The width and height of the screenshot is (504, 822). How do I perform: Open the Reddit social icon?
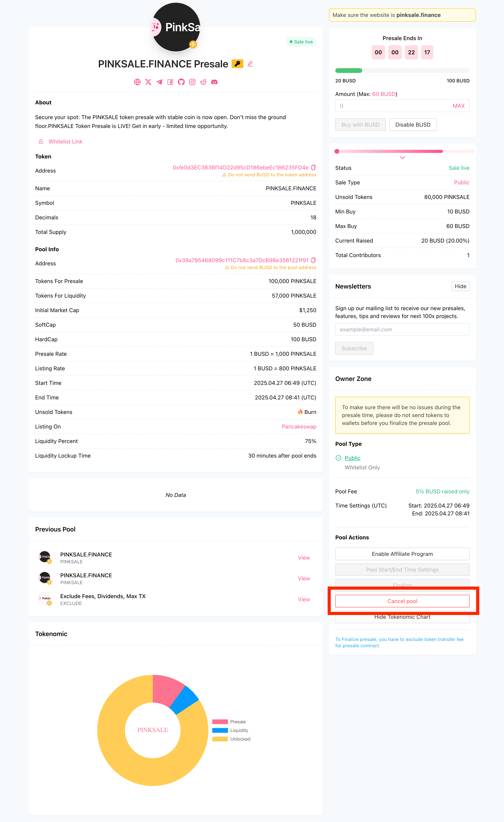click(203, 82)
